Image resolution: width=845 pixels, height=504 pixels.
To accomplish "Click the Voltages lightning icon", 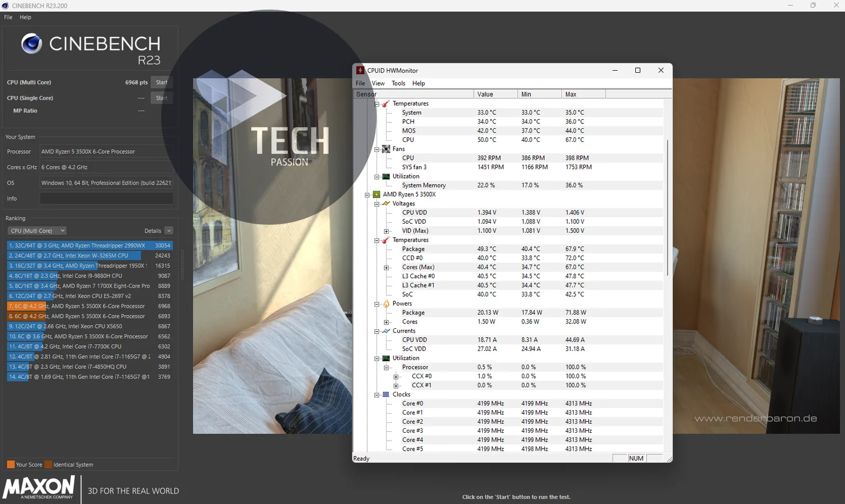I will coord(386,203).
